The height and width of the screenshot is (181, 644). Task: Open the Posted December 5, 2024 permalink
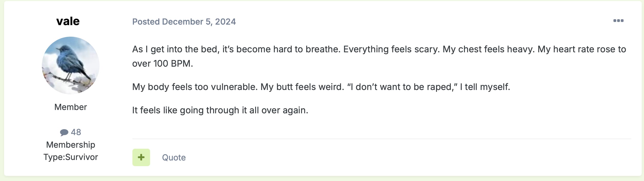[184, 22]
